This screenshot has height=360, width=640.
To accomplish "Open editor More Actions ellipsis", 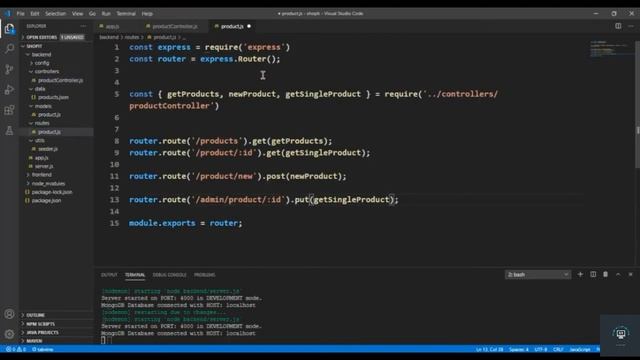I will tap(631, 26).
